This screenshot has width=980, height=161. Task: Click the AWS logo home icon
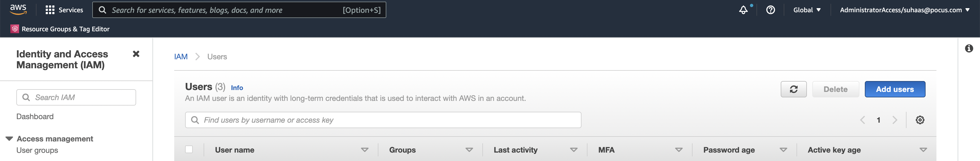coord(18,10)
